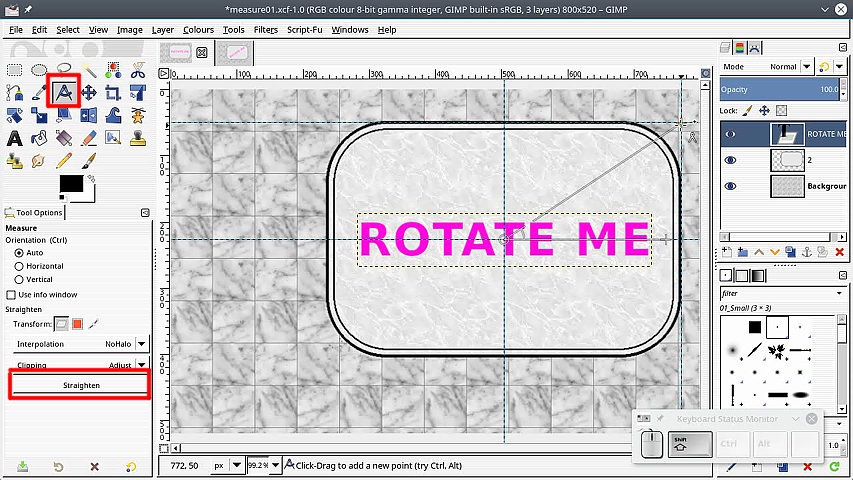This screenshot has height=480, width=853.
Task: Select the Fuzzy Select magic wand tool
Action: point(88,70)
